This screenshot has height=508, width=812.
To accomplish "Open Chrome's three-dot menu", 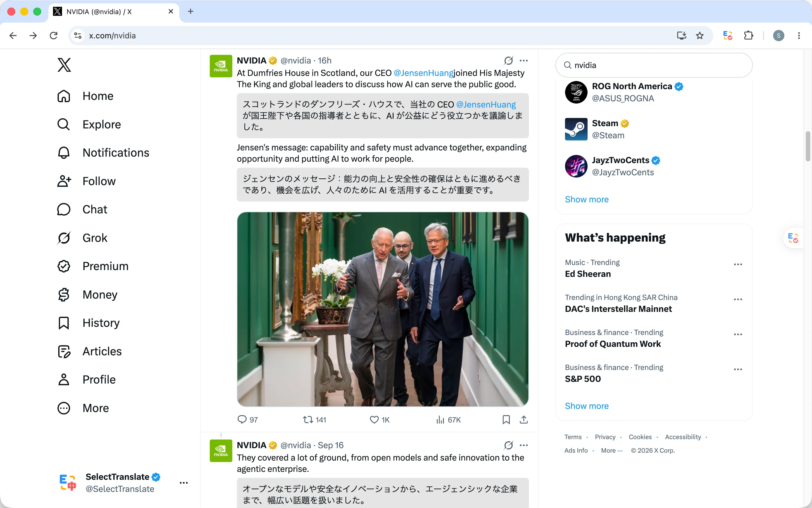I will (x=799, y=36).
